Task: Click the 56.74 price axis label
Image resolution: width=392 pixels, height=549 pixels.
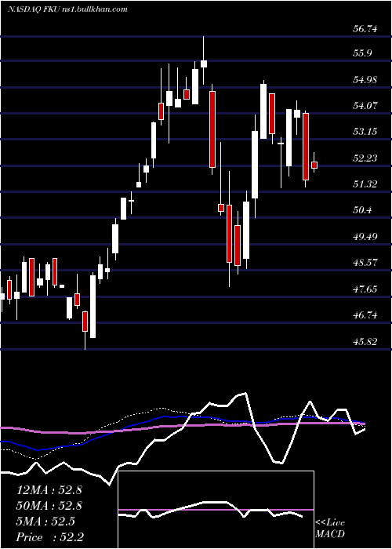Action: (x=365, y=29)
